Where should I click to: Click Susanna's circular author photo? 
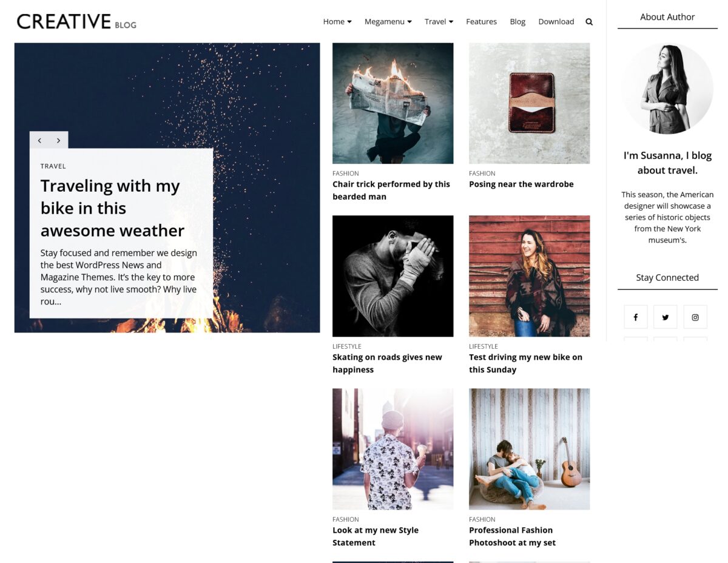click(667, 89)
